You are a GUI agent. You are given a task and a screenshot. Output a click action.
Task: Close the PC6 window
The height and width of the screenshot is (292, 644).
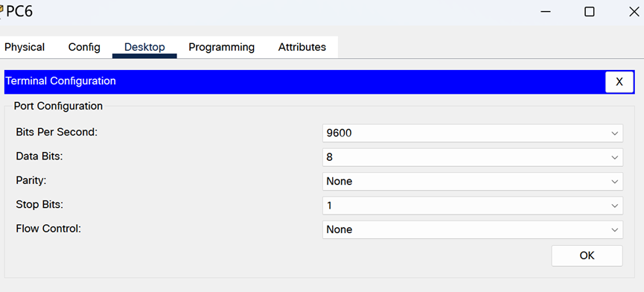coord(634,12)
